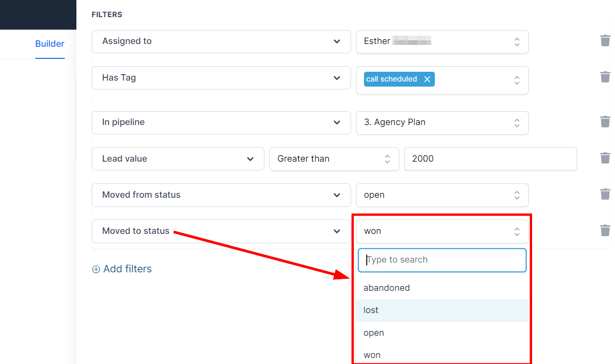Open the Greater than operator dropdown
The image size is (615, 364).
coord(334,159)
